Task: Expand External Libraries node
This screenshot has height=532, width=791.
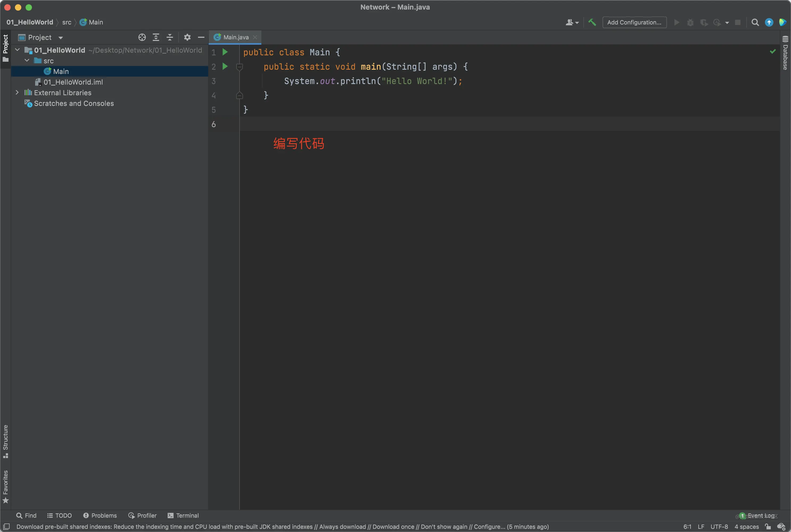Action: (17, 92)
